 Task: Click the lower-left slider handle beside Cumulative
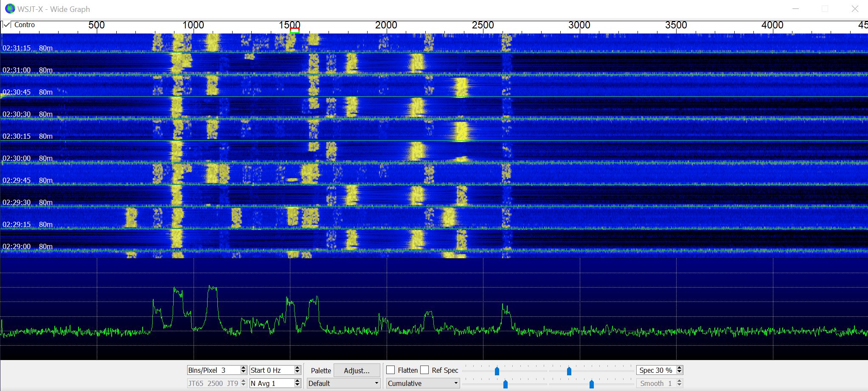(x=506, y=384)
